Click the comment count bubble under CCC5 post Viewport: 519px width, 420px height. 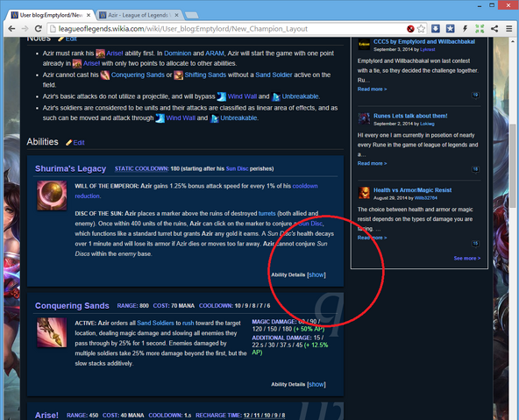(475, 96)
